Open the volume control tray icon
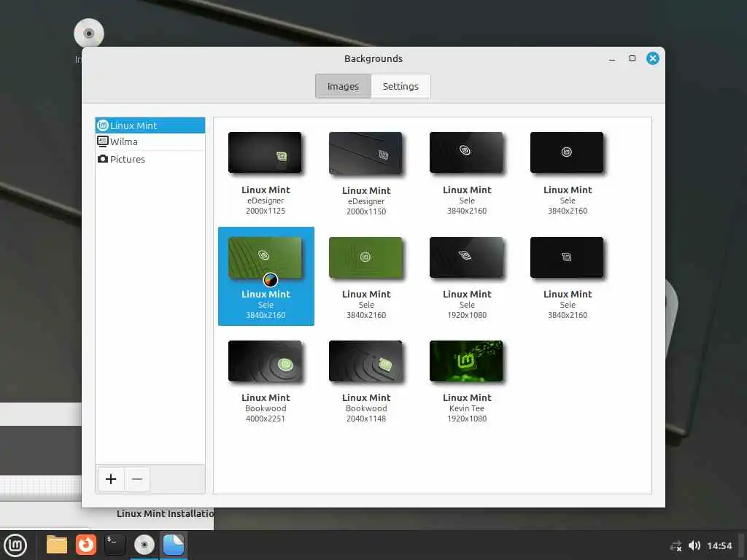The image size is (747, 560). 694,545
